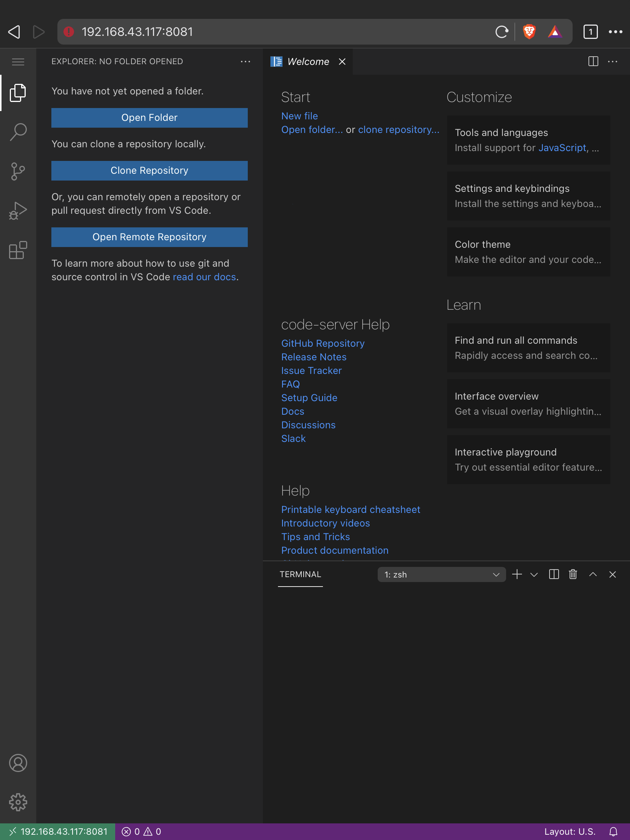Click the Clone Repository button
630x840 pixels.
(150, 170)
